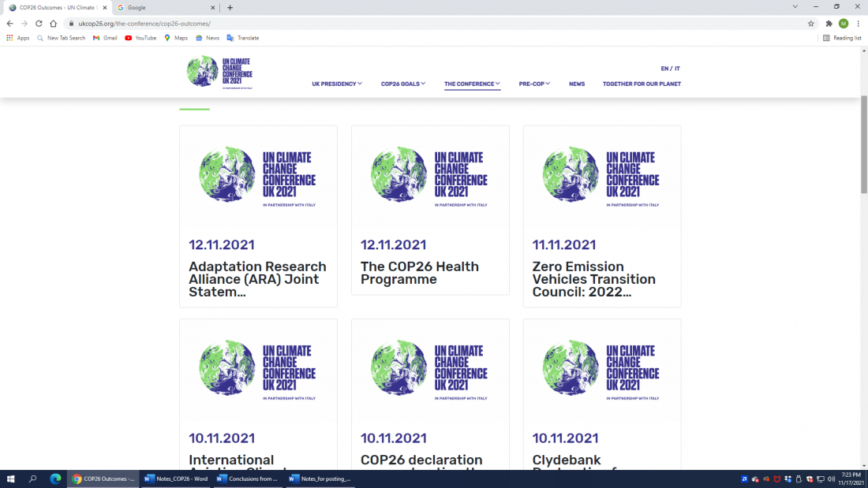Click the International Aviation card image
Viewport: 868px width, 488px height.
pyautogui.click(x=258, y=370)
